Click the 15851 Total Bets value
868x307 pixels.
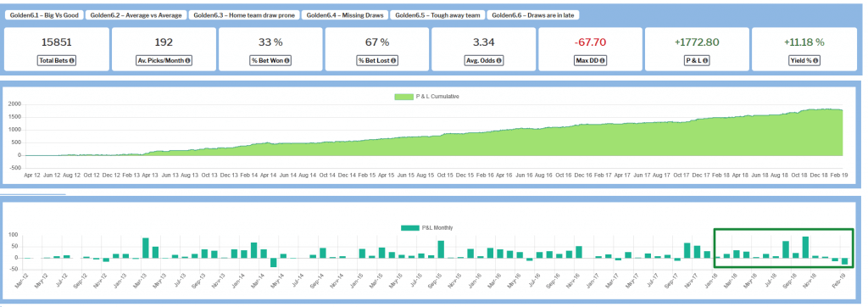tap(57, 42)
